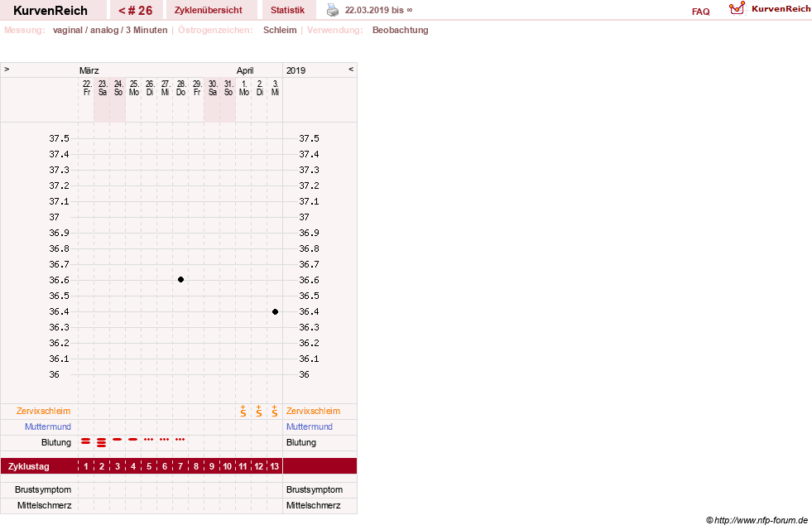
Task: Click the left Zervixschleim label
Action: [43, 411]
